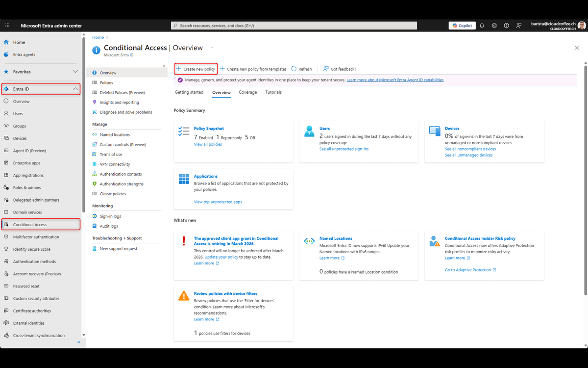The image size is (588, 368).
Task: Click View all policies link
Action: tap(208, 144)
